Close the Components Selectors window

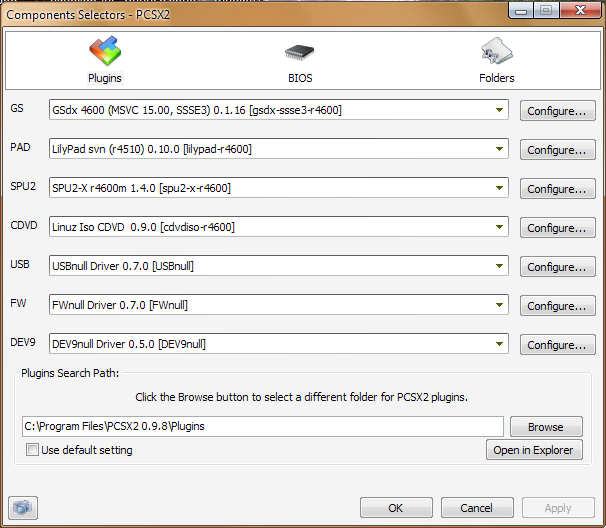(580, 10)
